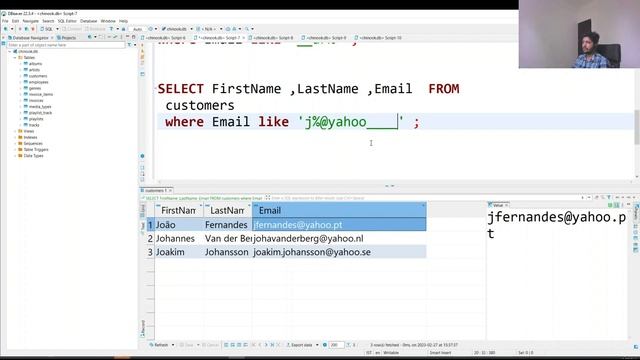This screenshot has height=360, width=640.
Task: Select the playlist_track table
Action: (40, 113)
